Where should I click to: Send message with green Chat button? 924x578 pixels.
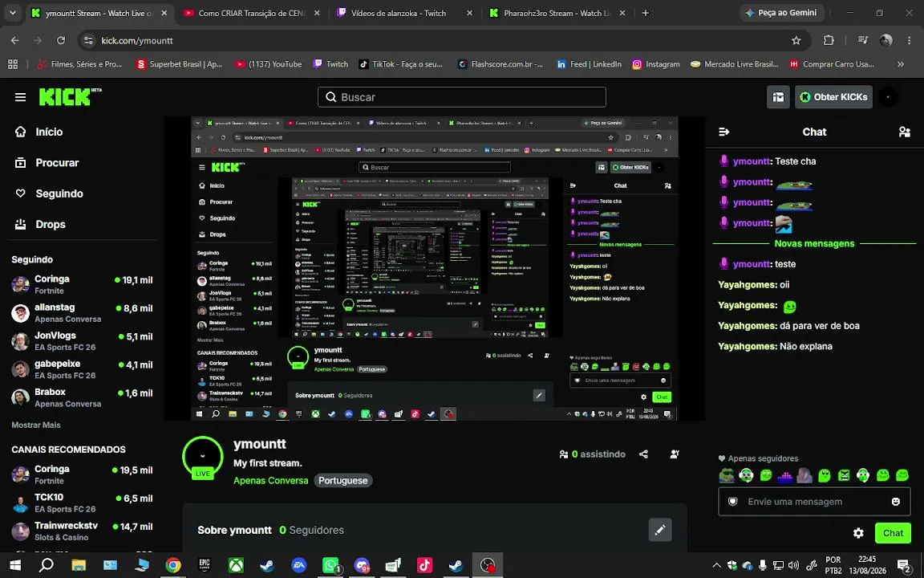pos(893,533)
